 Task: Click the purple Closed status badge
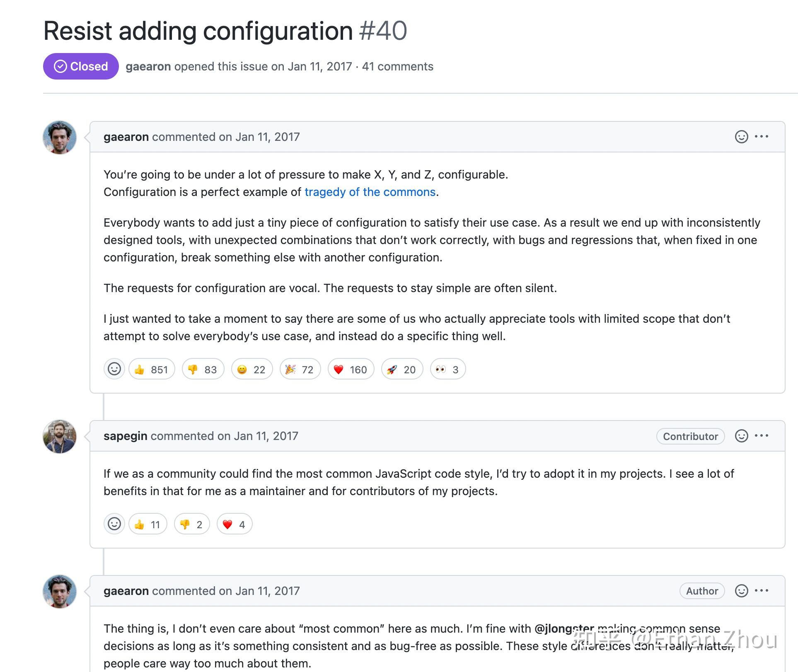[x=81, y=66]
